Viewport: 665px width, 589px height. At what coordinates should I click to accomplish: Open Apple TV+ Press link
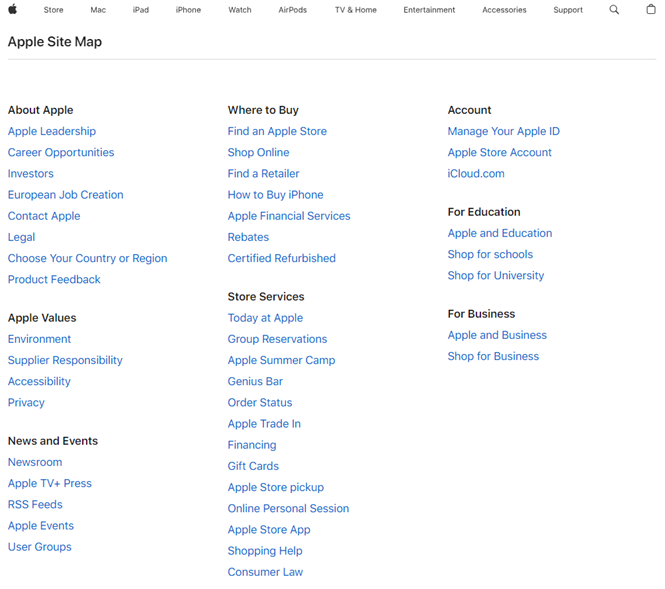[x=50, y=483]
